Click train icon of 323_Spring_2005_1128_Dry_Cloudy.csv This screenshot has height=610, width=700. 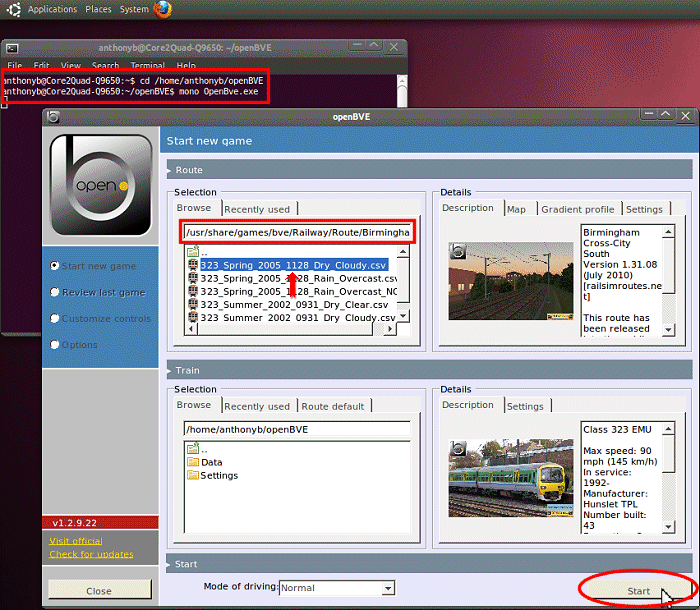pyautogui.click(x=193, y=265)
